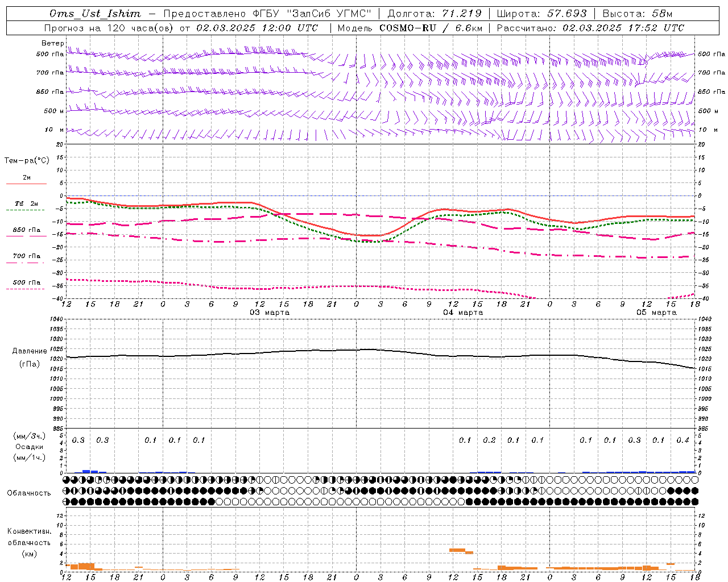Select the "(мм/1ч.)" unit label
Image resolution: width=728 pixels, height=582 pixels.
[30, 458]
